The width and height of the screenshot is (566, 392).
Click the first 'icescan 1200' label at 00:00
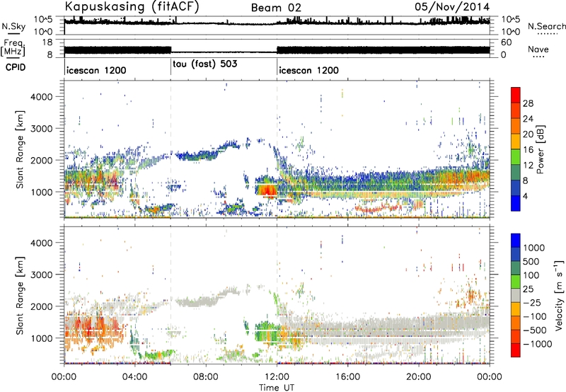pos(96,70)
